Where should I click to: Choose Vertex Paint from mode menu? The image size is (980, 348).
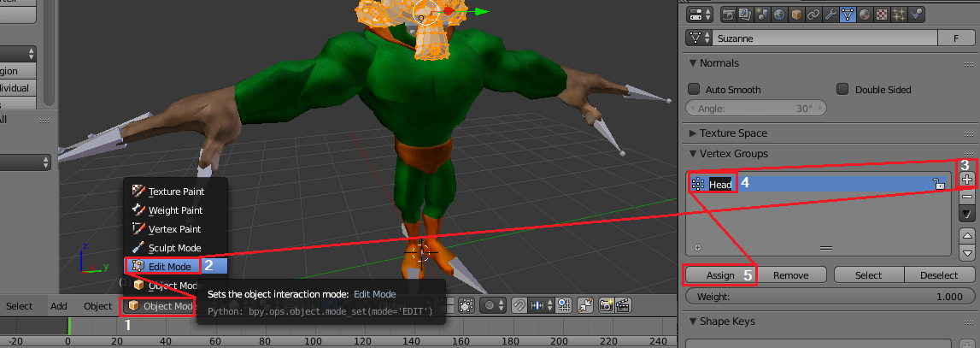coord(175,229)
